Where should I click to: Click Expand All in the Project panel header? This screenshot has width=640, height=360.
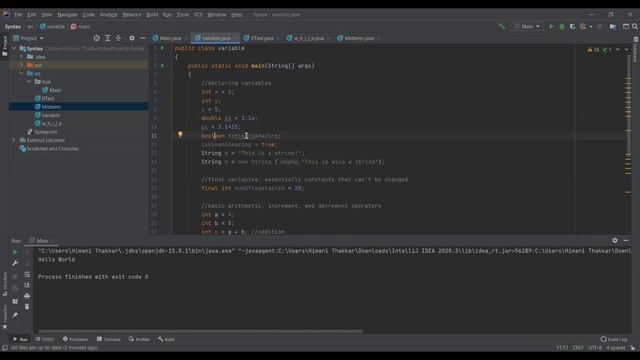pyautogui.click(x=107, y=38)
